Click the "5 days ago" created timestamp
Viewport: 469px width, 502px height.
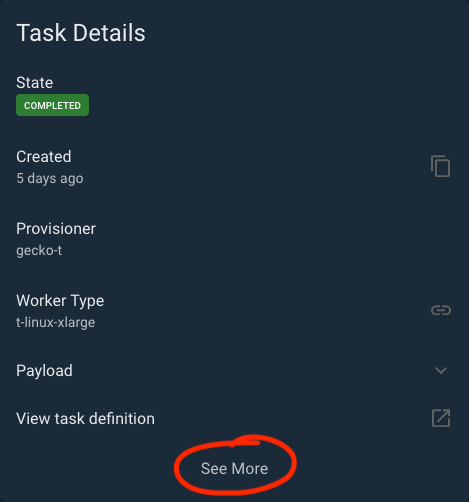[50, 178]
